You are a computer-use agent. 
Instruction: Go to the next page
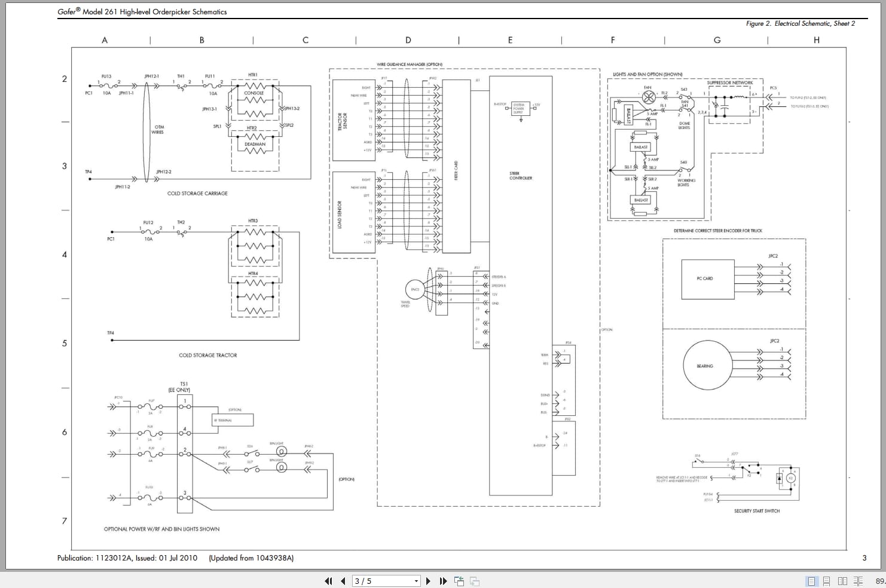[x=428, y=581]
